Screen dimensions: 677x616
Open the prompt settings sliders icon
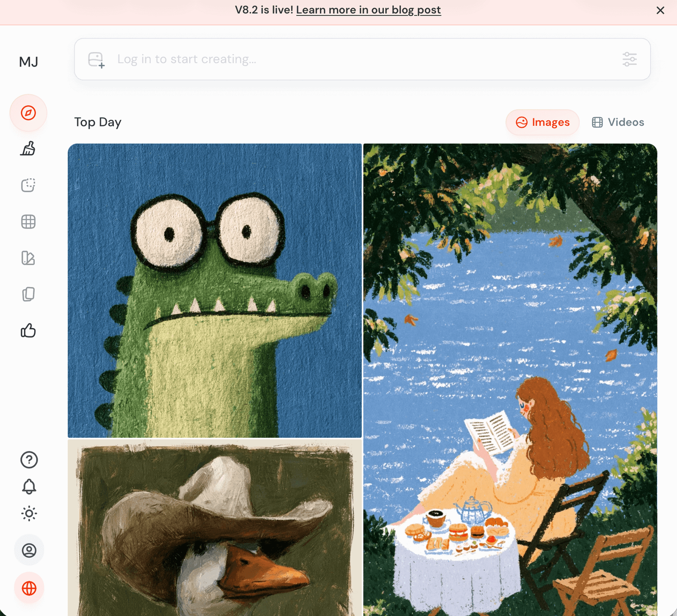point(630,59)
